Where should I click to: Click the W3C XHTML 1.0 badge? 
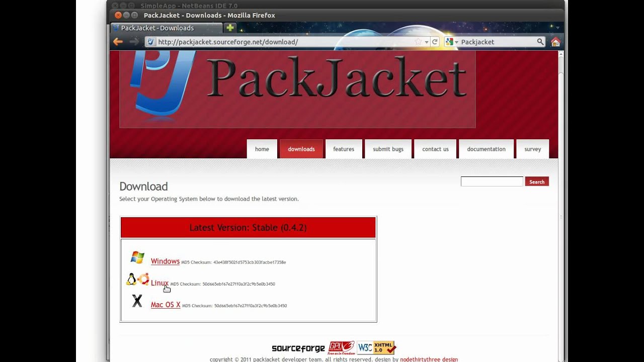(377, 347)
